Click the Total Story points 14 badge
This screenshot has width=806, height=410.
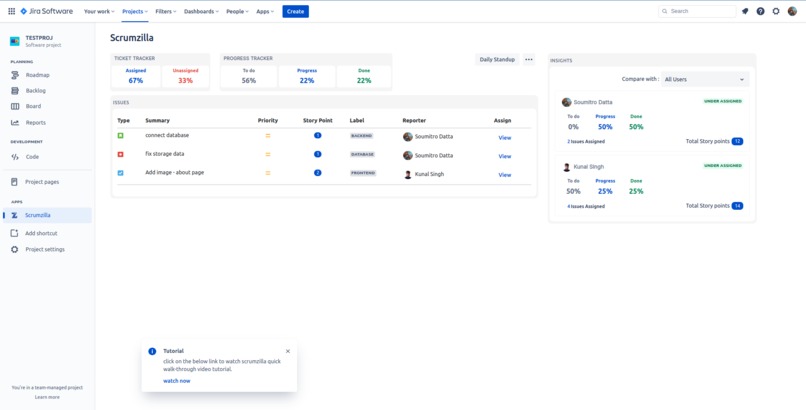point(737,206)
